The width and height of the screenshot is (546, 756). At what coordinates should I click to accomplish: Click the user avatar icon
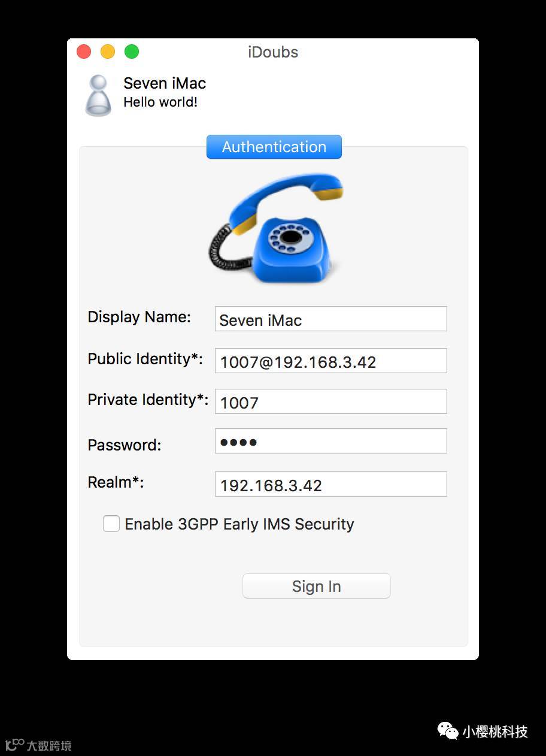[x=98, y=95]
